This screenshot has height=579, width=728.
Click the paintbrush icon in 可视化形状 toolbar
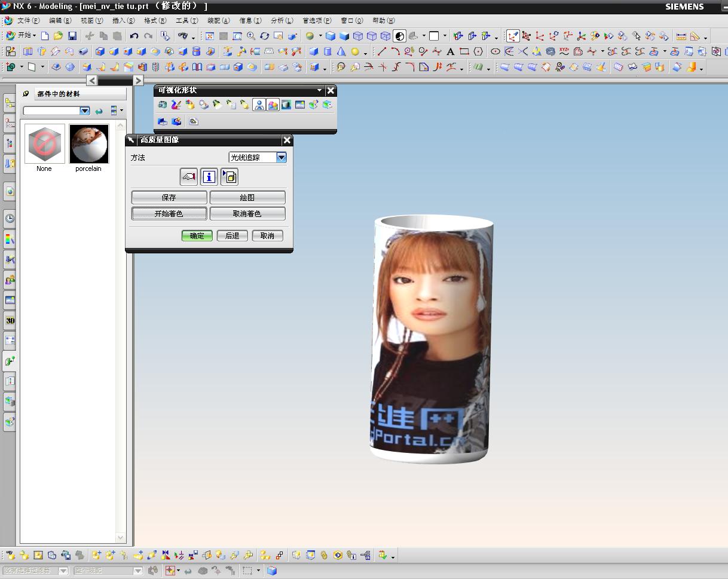(176, 105)
